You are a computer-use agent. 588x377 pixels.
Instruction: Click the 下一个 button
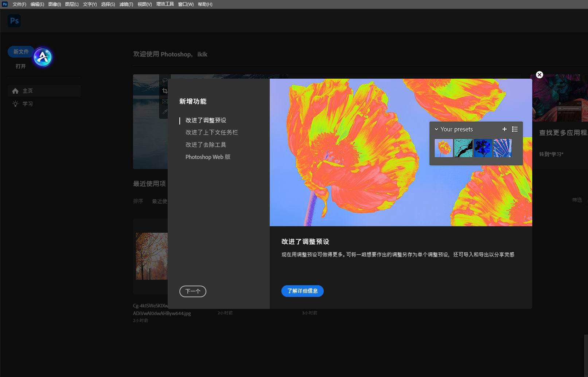click(193, 291)
